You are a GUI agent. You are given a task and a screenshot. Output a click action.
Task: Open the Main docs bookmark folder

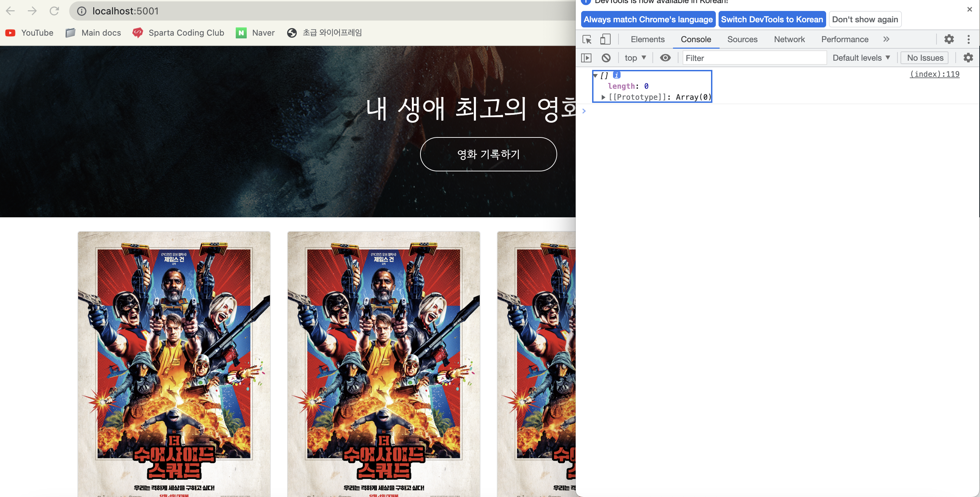click(x=93, y=33)
